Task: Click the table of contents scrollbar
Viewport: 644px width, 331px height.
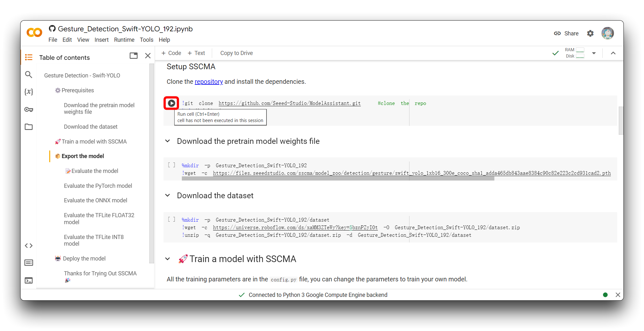Action: (152, 163)
